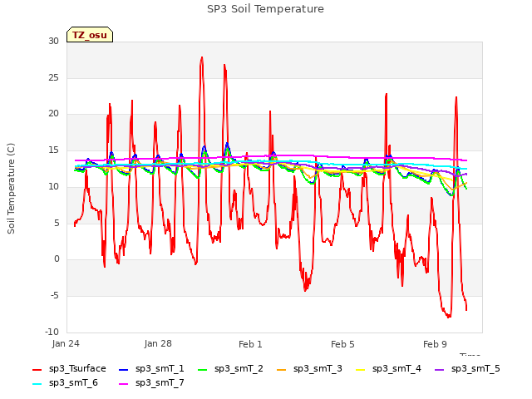Click the orange sp3_smT_3 legend swatch

(x=282, y=369)
